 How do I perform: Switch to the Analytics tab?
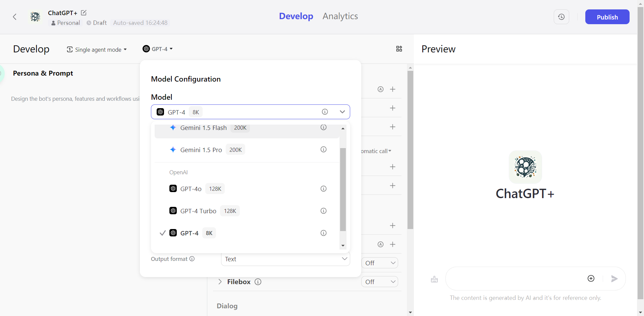pyautogui.click(x=340, y=16)
